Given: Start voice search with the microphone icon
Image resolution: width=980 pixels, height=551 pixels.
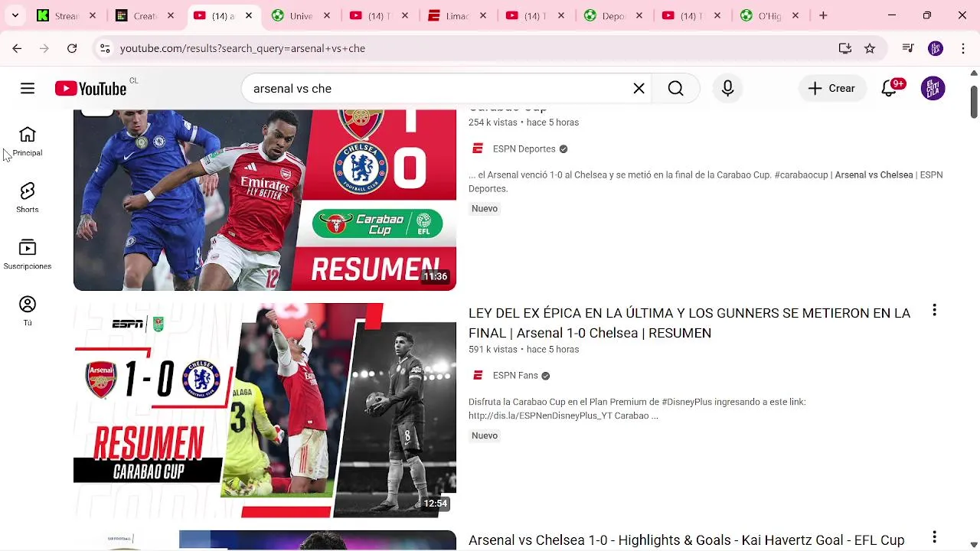Looking at the screenshot, I should tap(727, 89).
